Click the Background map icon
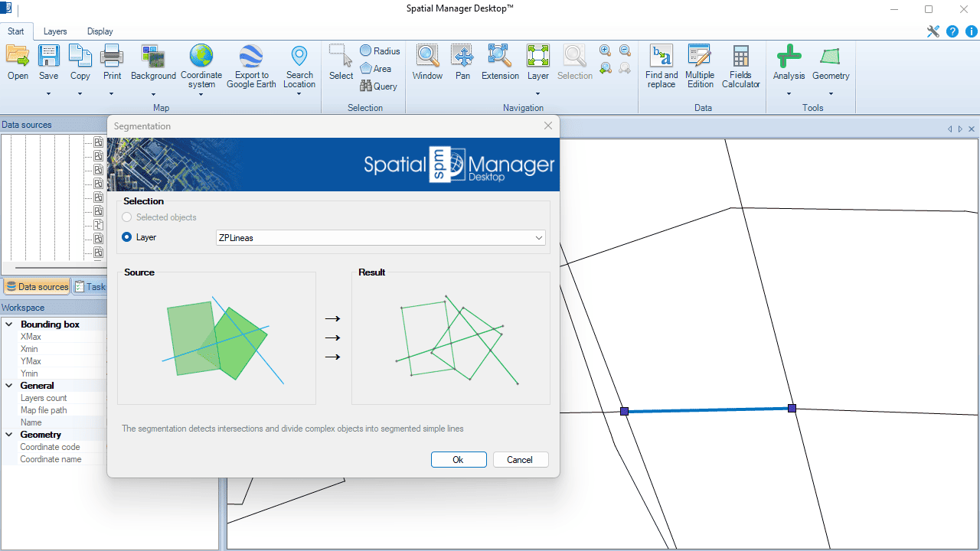Screen dimensions: 980x551 pos(153,55)
